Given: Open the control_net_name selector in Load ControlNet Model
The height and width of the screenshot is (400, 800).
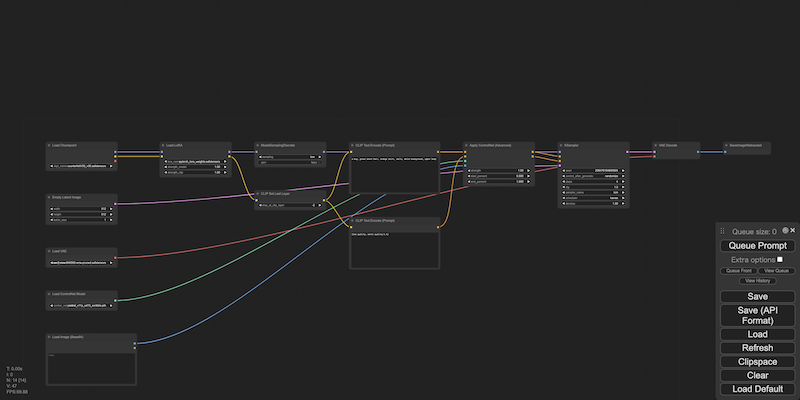Looking at the screenshot, I should point(81,306).
